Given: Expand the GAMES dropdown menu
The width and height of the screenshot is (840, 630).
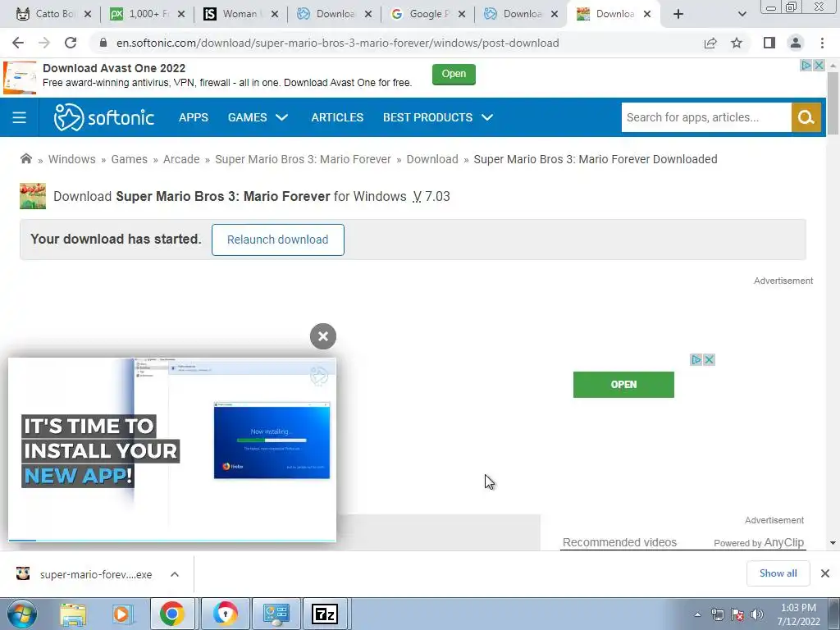Looking at the screenshot, I should click(x=258, y=117).
